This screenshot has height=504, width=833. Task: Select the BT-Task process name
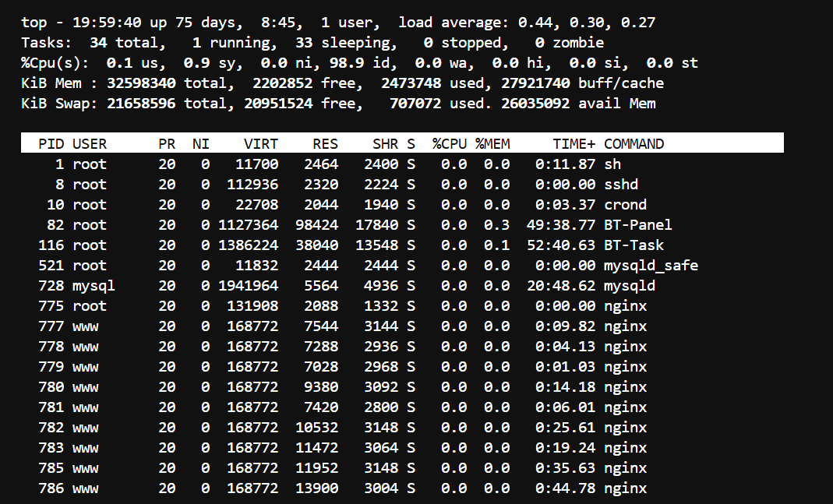(x=634, y=245)
